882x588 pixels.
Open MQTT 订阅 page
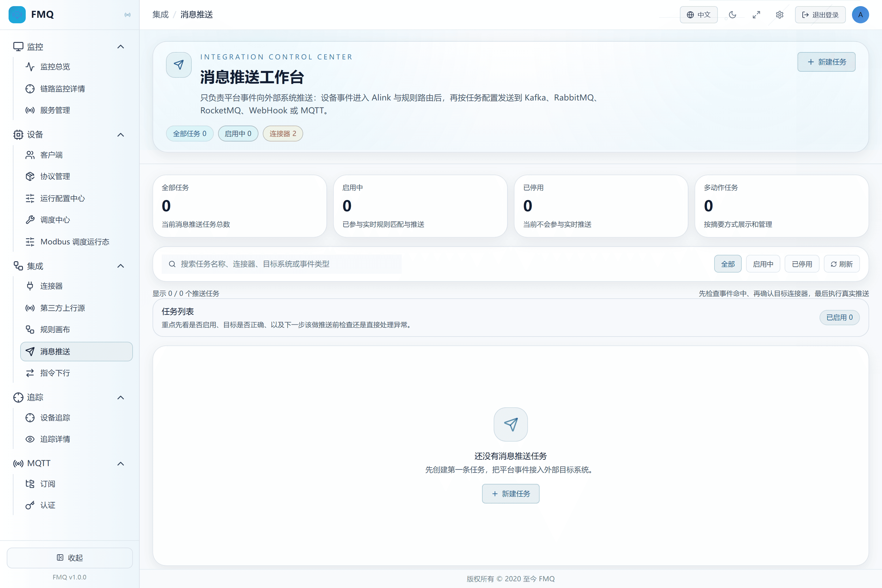pos(77,484)
